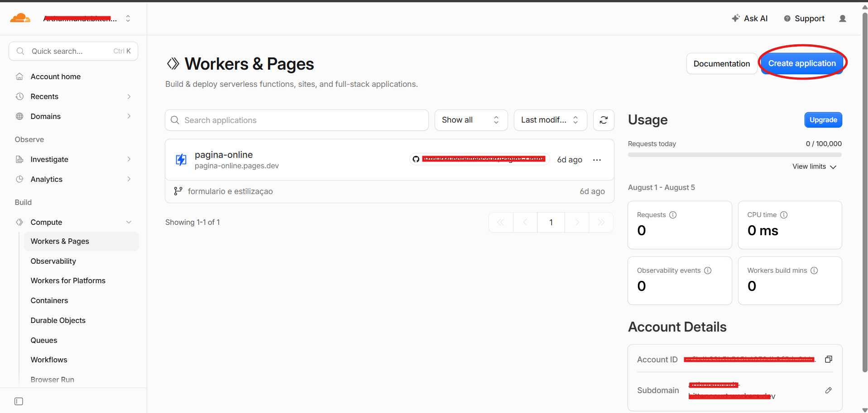Image resolution: width=868 pixels, height=413 pixels.
Task: Click the Requests today usage bar
Action: coord(734,155)
